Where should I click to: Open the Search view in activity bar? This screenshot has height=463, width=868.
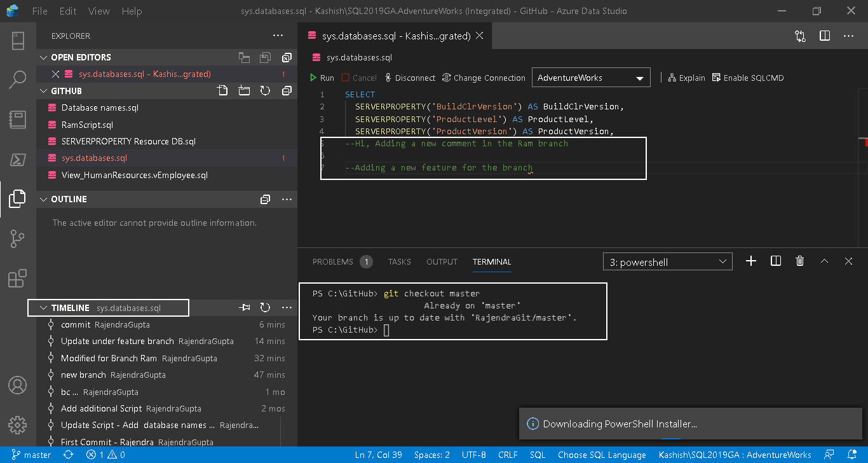(18, 79)
